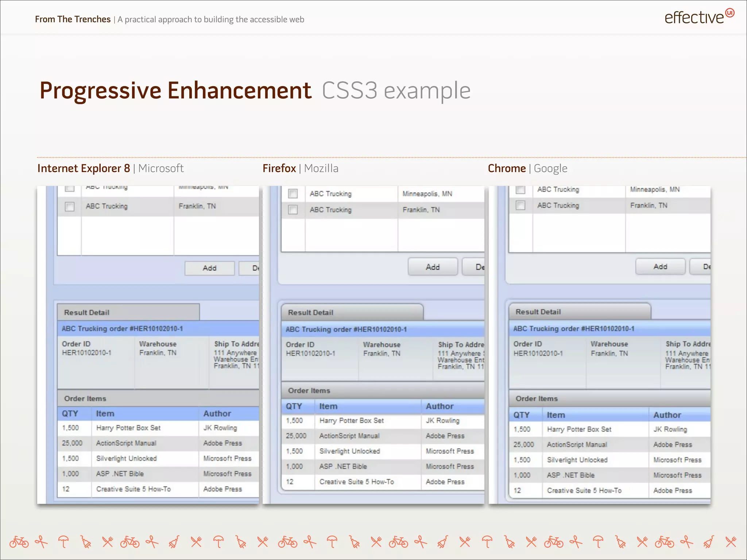747x560 pixels.
Task: Click 'Microsoft Press' in Firefox Silverlight Unlocked row
Action: 450,451
